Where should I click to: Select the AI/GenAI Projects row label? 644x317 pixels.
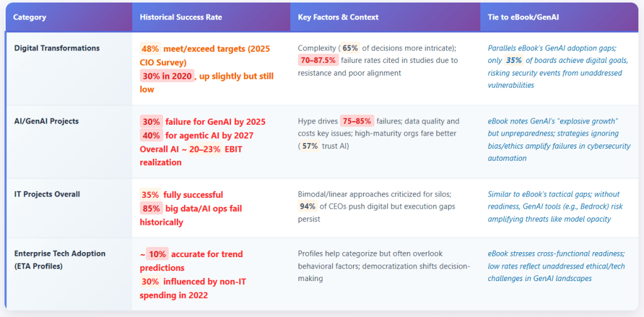(46, 121)
